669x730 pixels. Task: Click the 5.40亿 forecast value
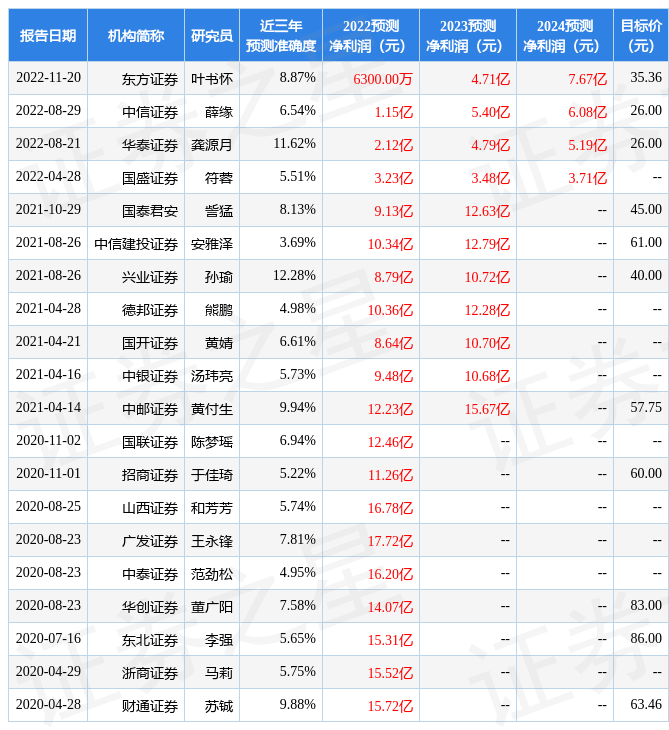pyautogui.click(x=491, y=112)
